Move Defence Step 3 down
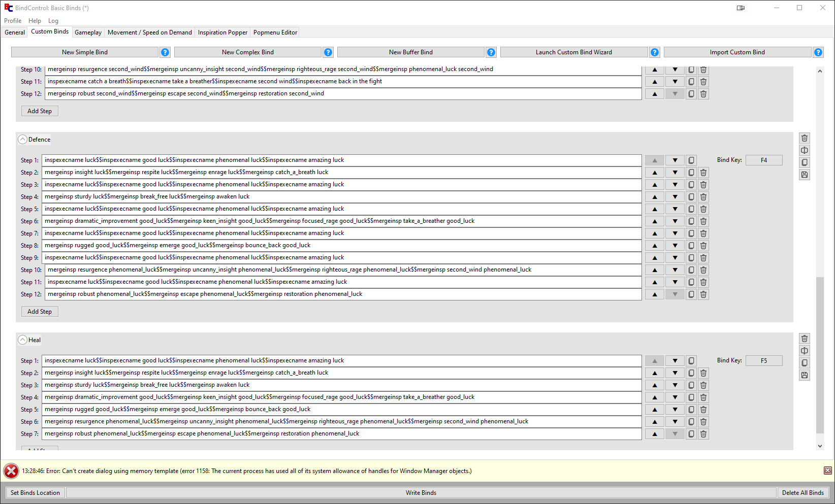The width and height of the screenshot is (835, 504). coord(675,185)
